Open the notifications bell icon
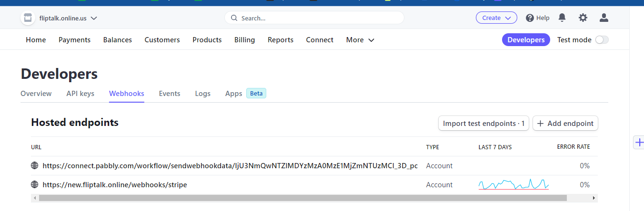 coord(562,18)
